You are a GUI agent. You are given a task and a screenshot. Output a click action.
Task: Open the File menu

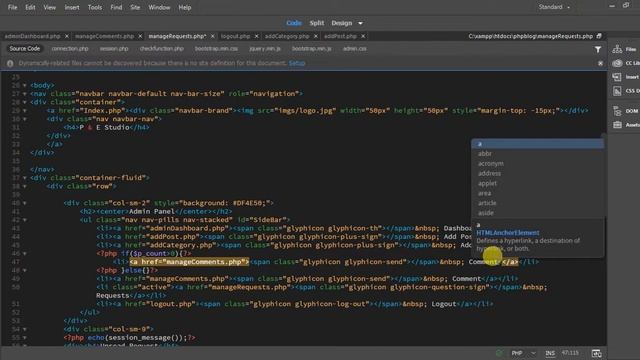[12, 7]
